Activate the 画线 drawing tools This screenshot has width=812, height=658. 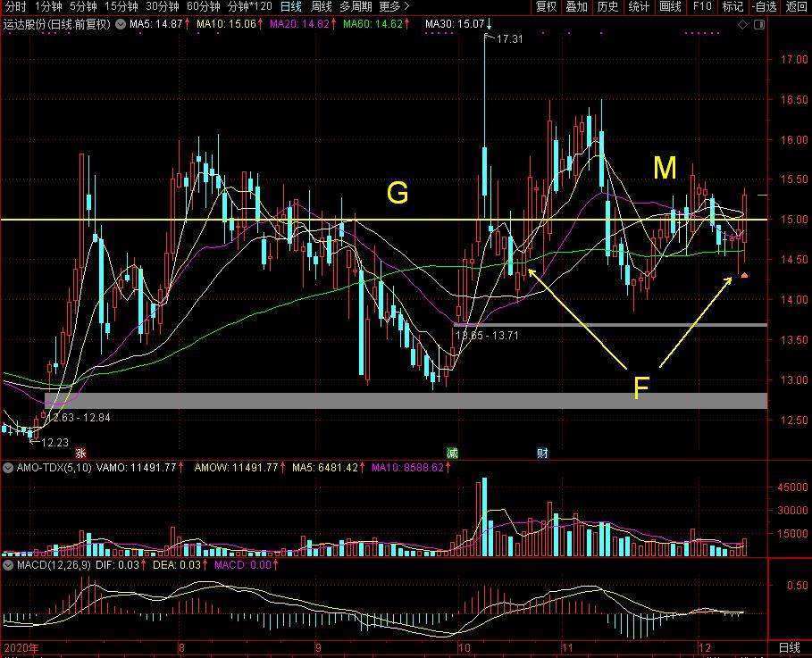click(670, 7)
